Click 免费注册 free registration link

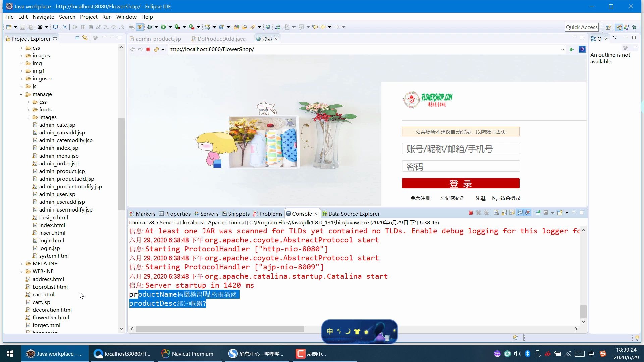click(420, 198)
